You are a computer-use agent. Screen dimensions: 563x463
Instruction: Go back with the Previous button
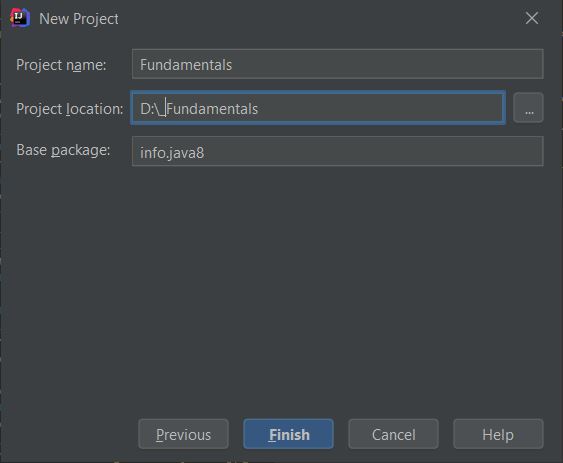(183, 434)
